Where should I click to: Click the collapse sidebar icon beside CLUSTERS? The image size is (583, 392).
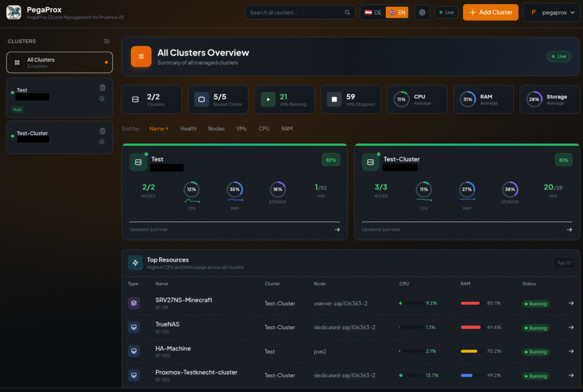pos(106,41)
